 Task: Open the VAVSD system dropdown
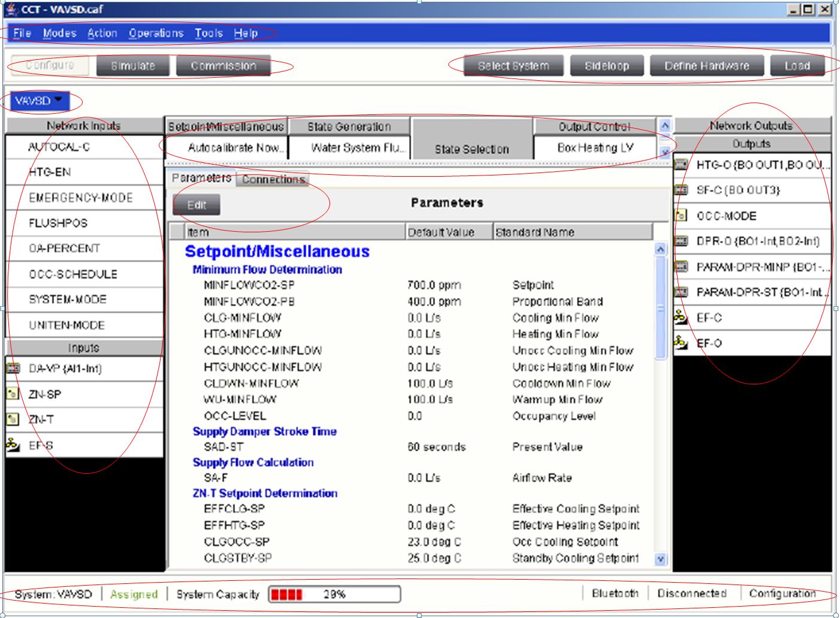(40, 101)
